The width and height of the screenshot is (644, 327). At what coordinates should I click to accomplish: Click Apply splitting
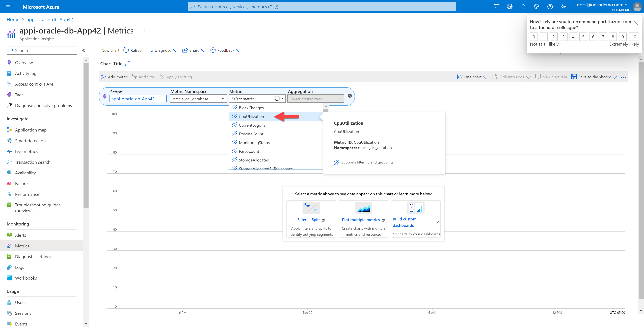click(176, 77)
